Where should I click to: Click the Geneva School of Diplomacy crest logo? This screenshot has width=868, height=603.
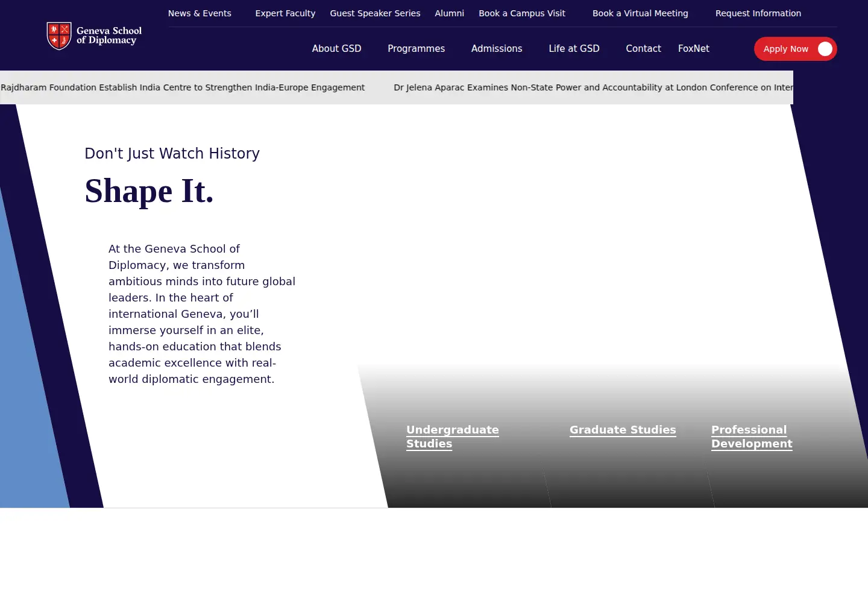pyautogui.click(x=59, y=36)
